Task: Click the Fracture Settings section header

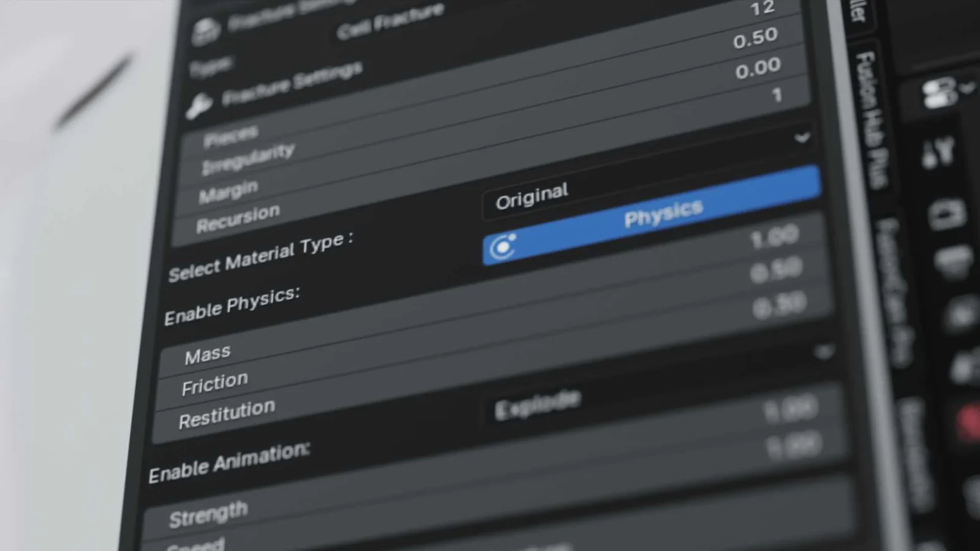Action: coord(291,80)
